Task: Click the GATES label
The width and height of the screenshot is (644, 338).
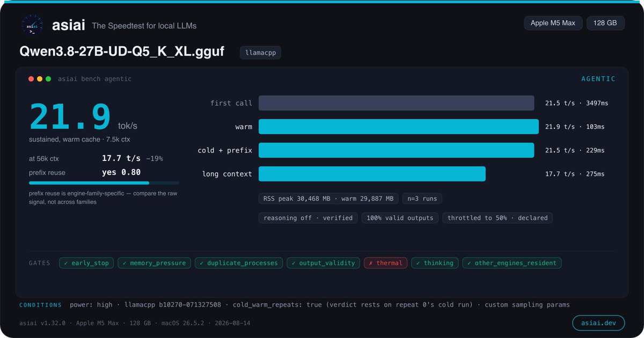Action: (x=40, y=263)
